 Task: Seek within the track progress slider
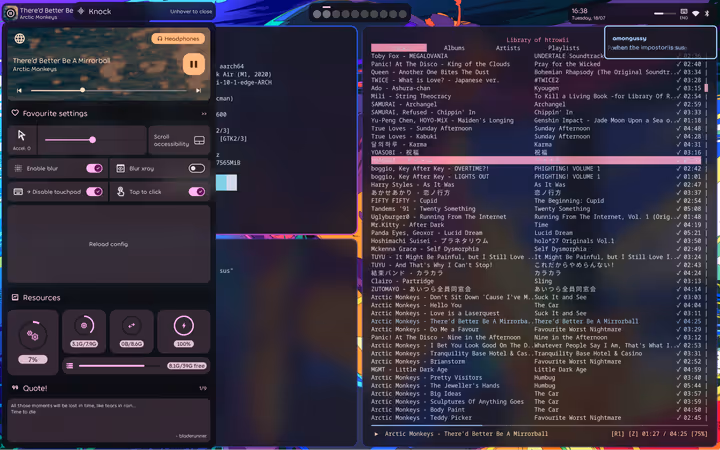(x=109, y=90)
